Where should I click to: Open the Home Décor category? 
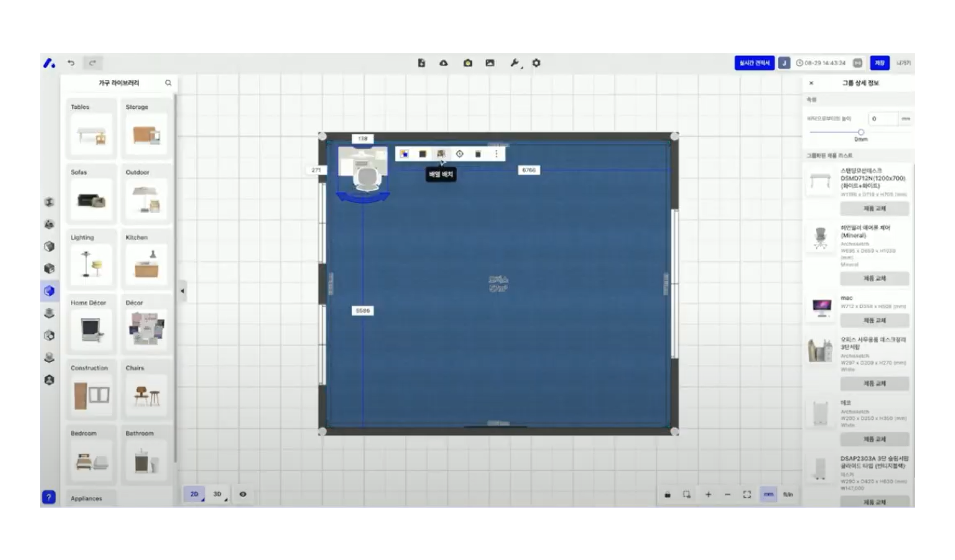coord(92,324)
